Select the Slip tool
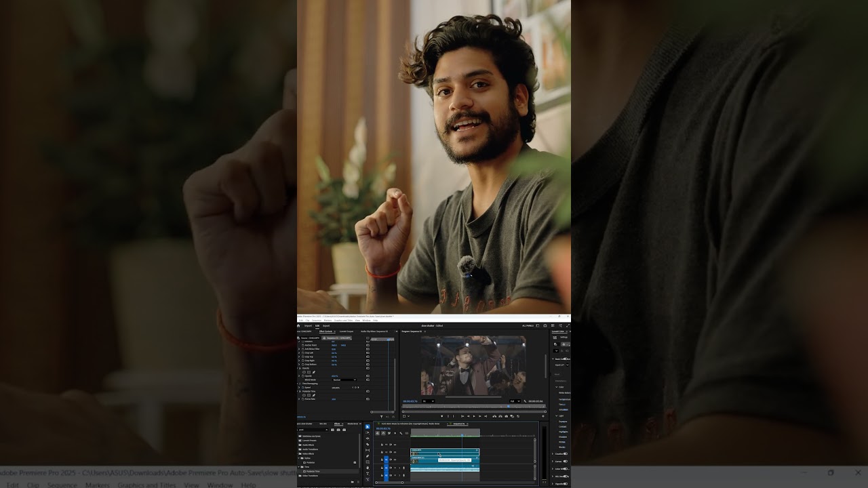 point(368,450)
